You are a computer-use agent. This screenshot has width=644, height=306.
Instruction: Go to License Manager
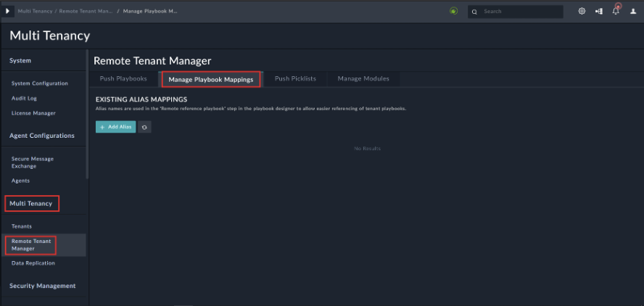point(33,113)
